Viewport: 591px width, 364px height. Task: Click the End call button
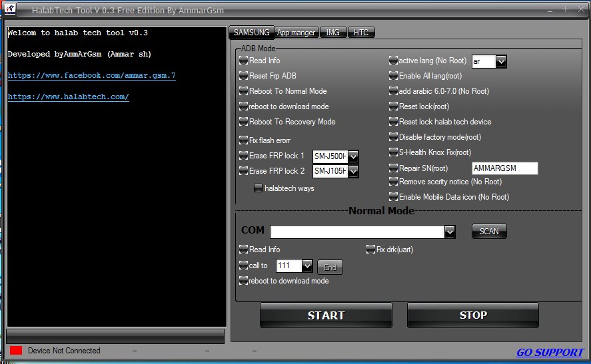click(x=330, y=268)
